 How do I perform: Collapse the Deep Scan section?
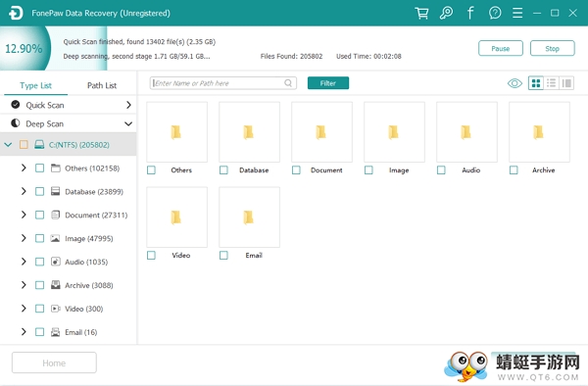point(128,123)
